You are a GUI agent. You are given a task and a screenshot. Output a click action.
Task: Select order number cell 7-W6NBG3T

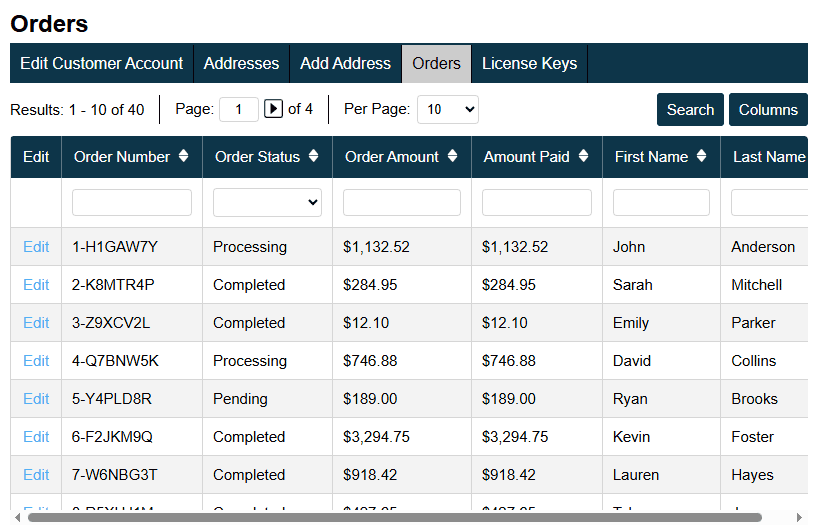115,475
